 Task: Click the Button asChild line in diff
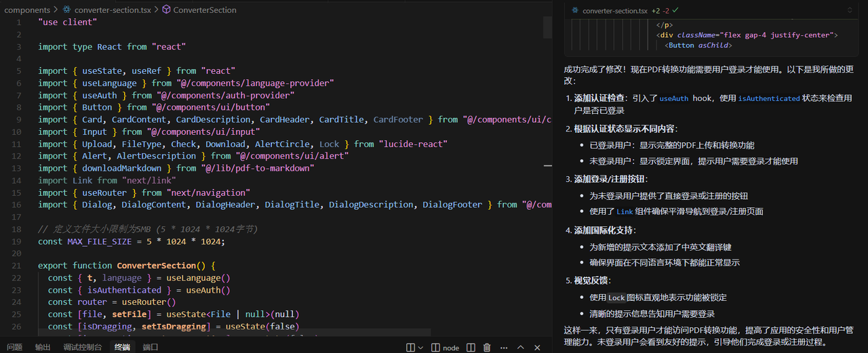coord(698,45)
